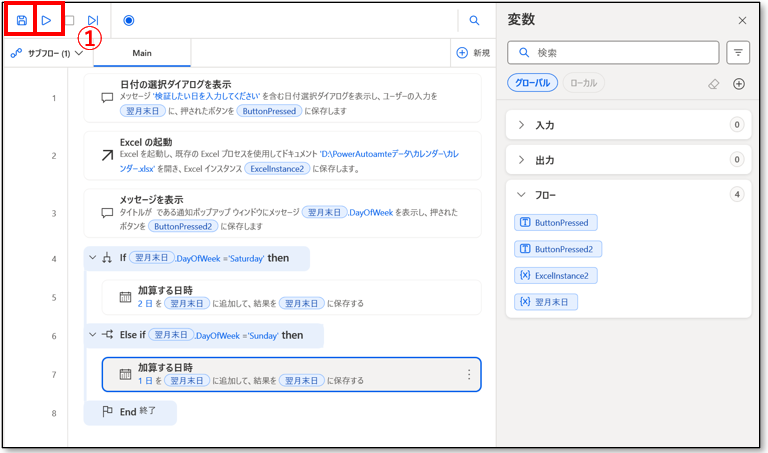The width and height of the screenshot is (768, 453).
Task: Click the recorder circle icon
Action: click(x=129, y=20)
